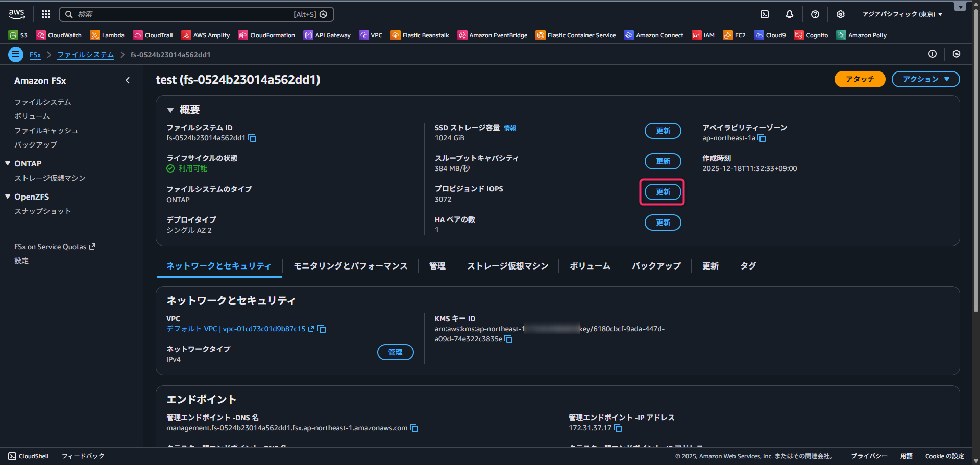This screenshot has height=465, width=980.
Task: Copy the file system ID
Action: click(252, 138)
